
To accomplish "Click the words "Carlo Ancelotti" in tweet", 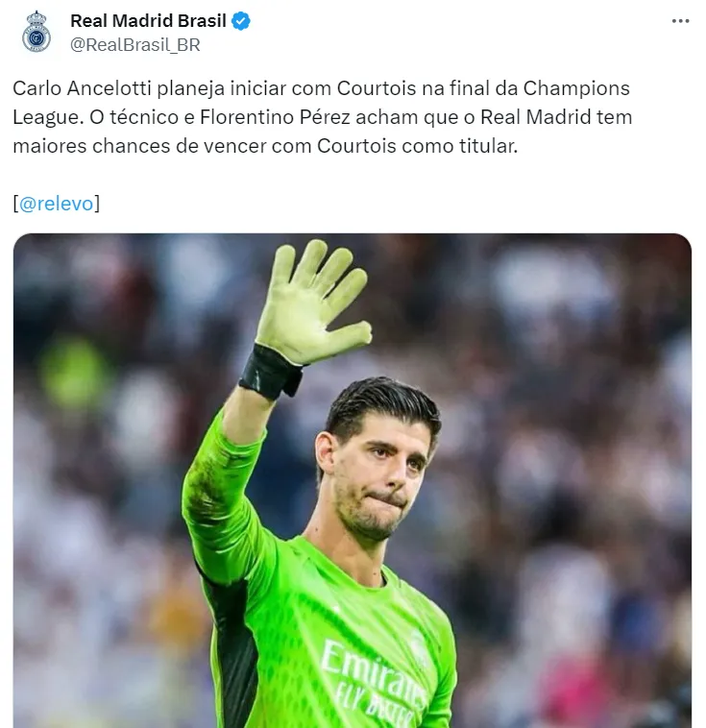I will [x=82, y=88].
